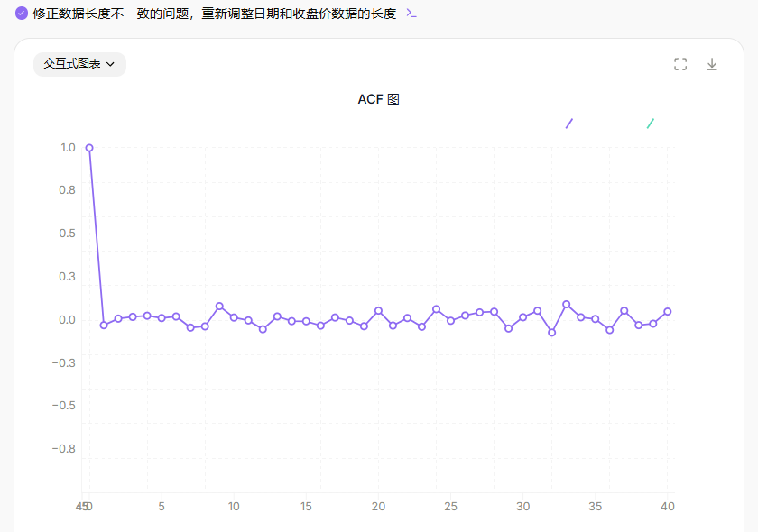758x532 pixels.
Task: Click the y-axis label 0.8
Action: (x=67, y=190)
